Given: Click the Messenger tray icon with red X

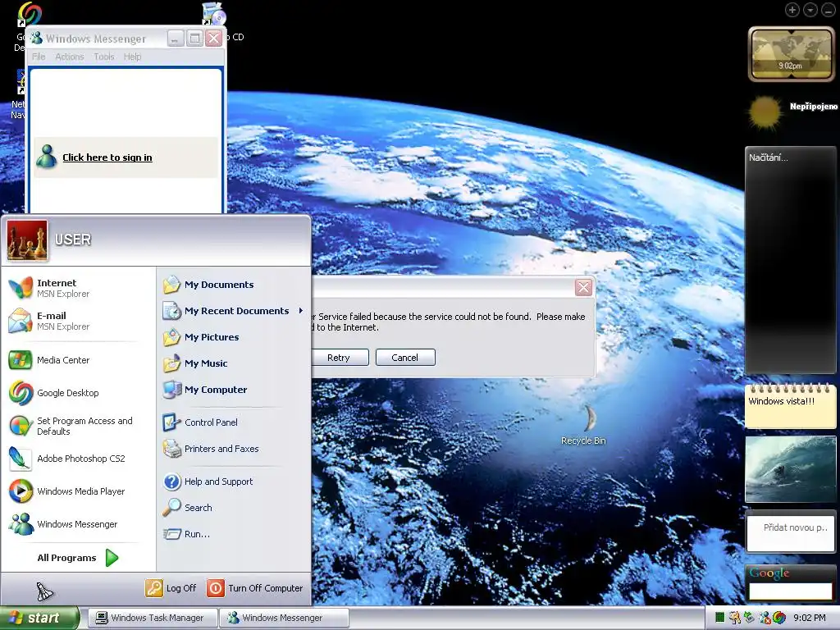Looking at the screenshot, I should pyautogui.click(x=765, y=618).
